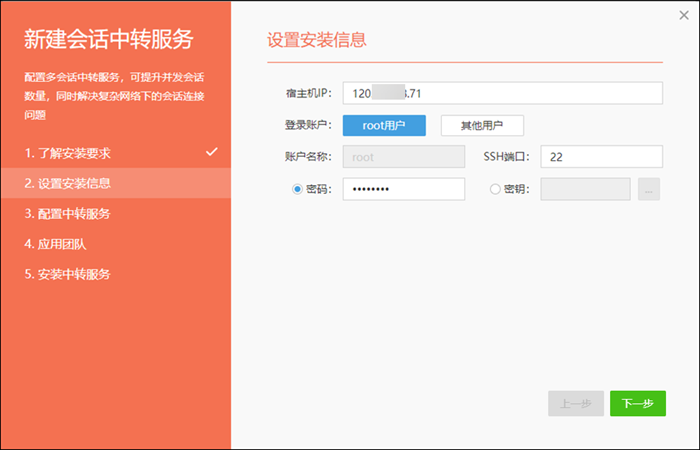
Task: Click the 宿主机IP address field
Action: tap(503, 93)
